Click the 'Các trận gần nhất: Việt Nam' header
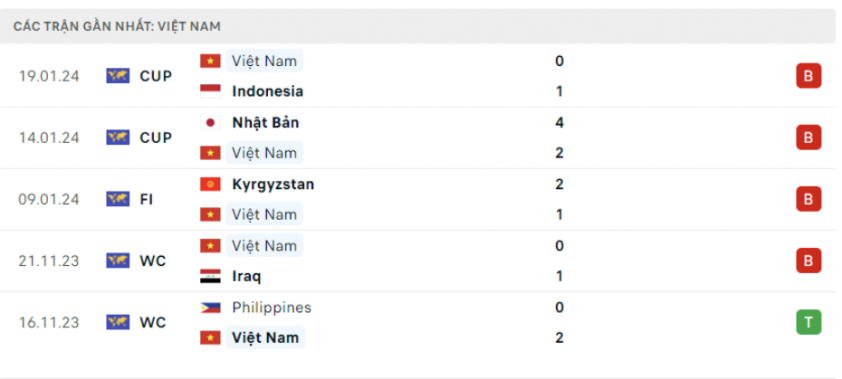Viewport: 842px width, 379px height. click(117, 26)
